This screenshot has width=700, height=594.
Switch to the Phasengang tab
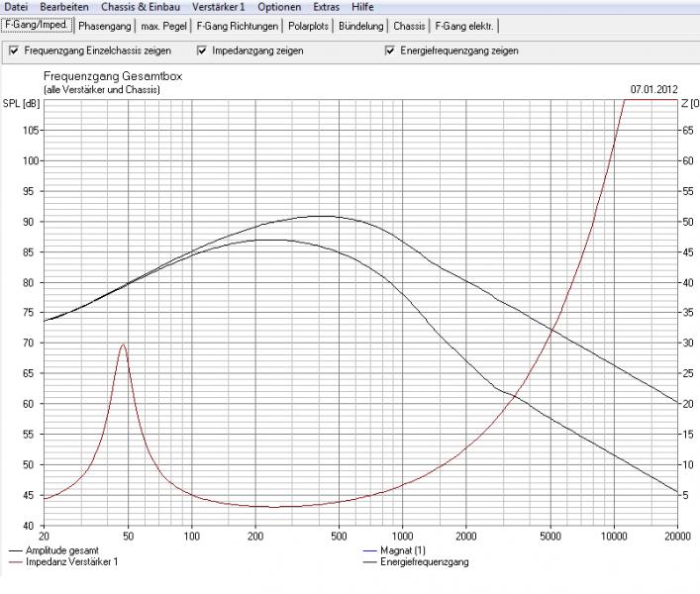point(104,26)
